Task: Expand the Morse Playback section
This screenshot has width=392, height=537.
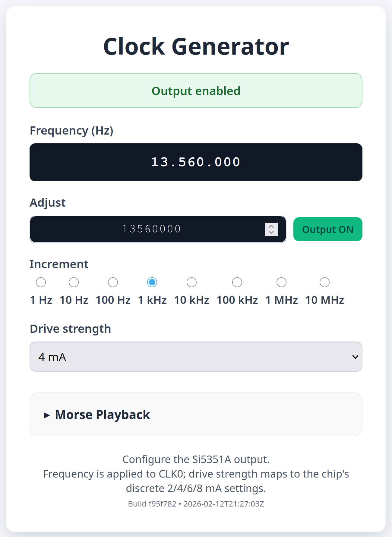Action: coord(103,415)
